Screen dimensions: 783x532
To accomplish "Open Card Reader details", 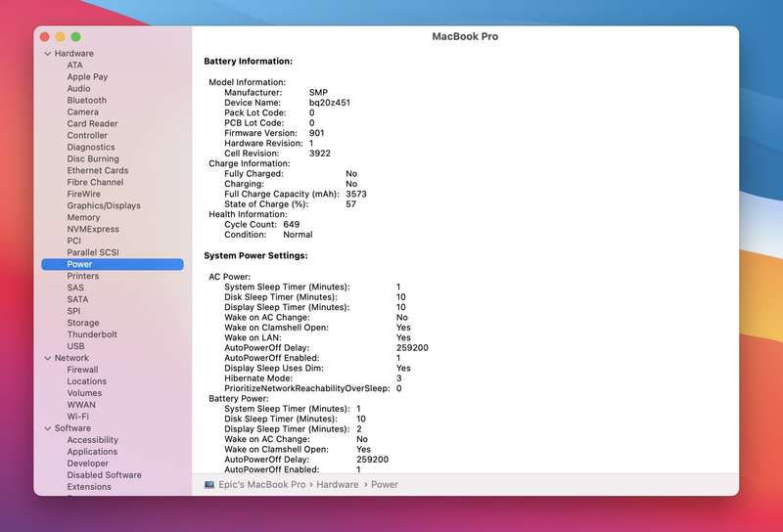I will click(x=92, y=123).
